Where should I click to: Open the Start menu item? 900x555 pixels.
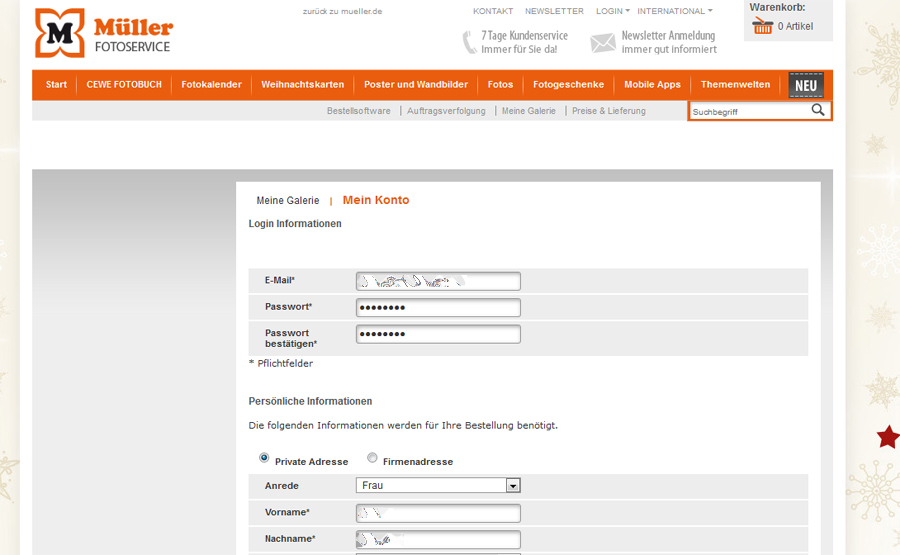tap(56, 84)
